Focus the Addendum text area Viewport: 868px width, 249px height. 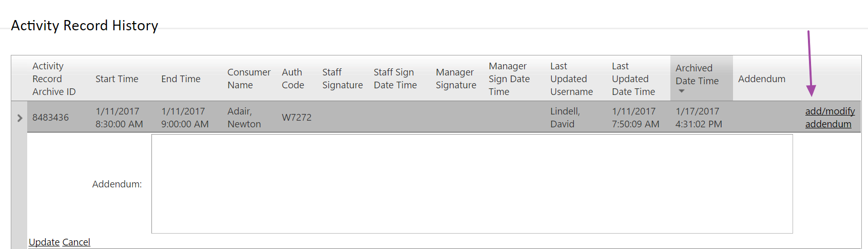[x=472, y=184]
